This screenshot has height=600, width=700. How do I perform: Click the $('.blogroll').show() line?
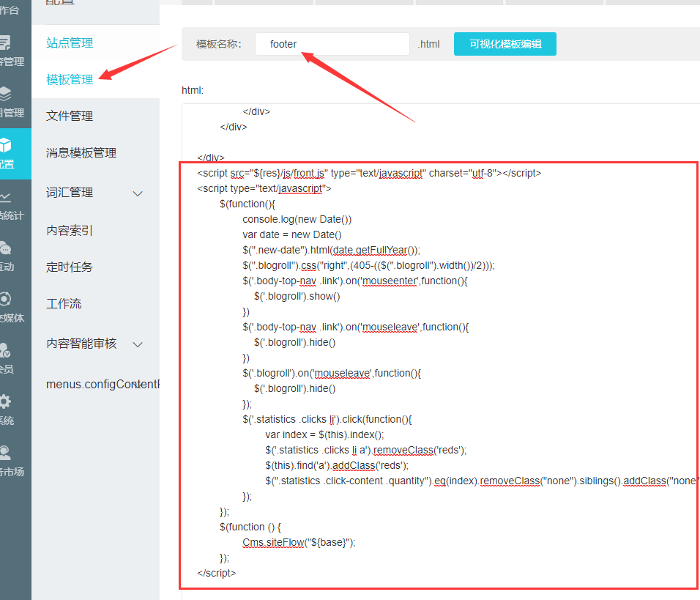[x=297, y=296]
